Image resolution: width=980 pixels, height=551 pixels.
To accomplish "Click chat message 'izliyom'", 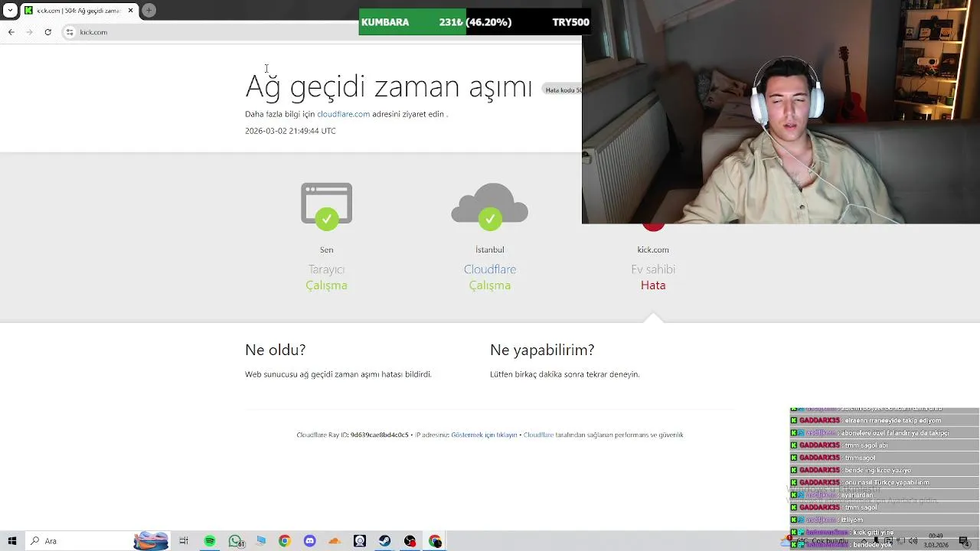I will tap(851, 520).
